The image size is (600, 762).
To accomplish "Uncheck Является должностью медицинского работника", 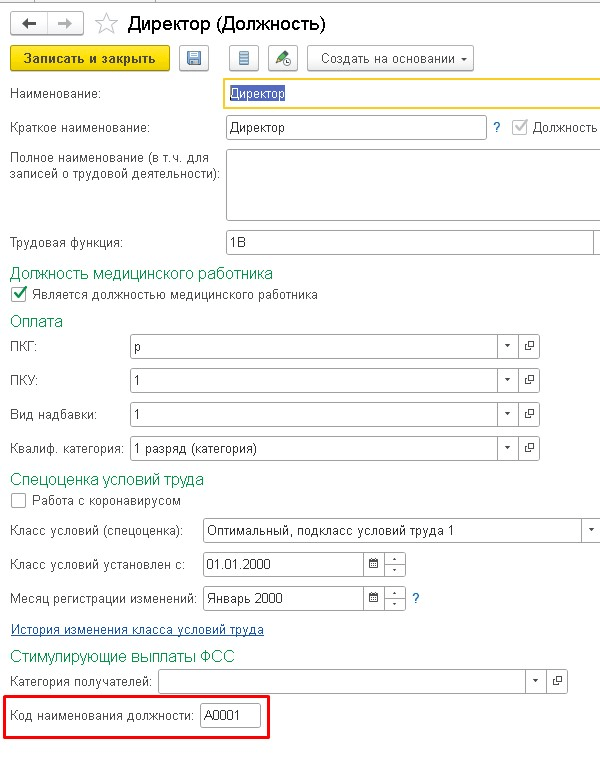I will click(17, 295).
